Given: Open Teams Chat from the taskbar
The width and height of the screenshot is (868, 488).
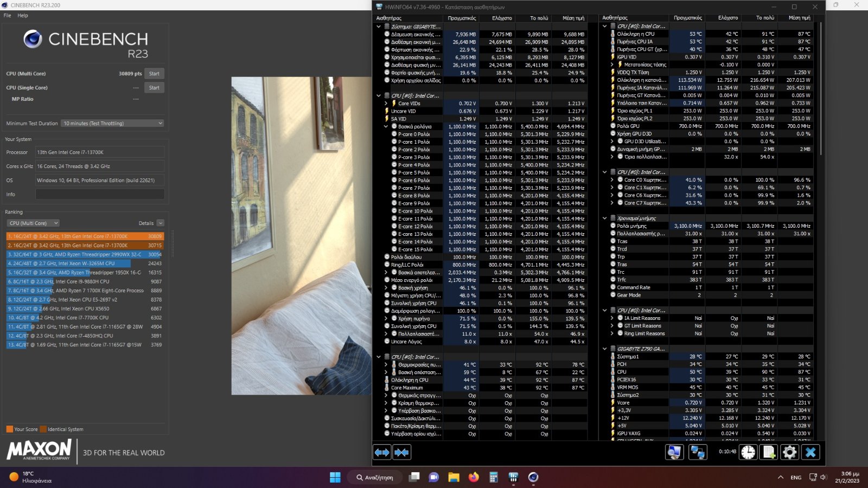Looking at the screenshot, I should (434, 477).
